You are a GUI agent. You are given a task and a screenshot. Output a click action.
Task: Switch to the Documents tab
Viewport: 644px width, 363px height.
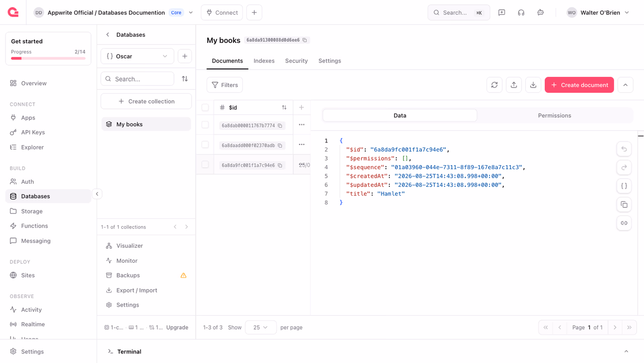[x=227, y=61]
